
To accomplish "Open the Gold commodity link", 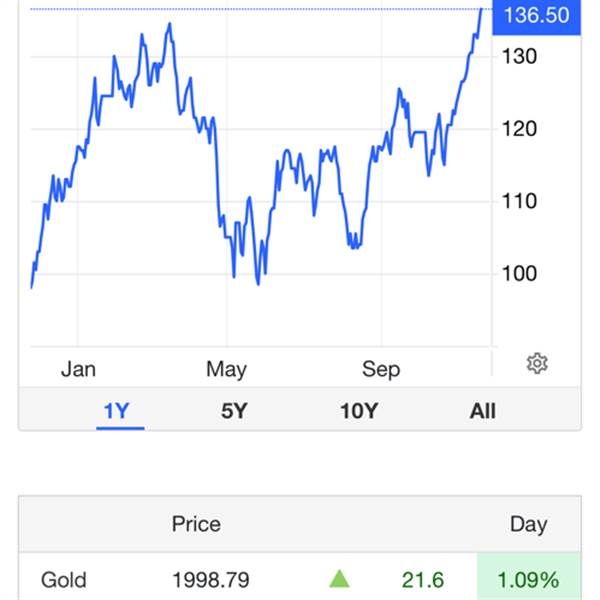I will coord(64,580).
